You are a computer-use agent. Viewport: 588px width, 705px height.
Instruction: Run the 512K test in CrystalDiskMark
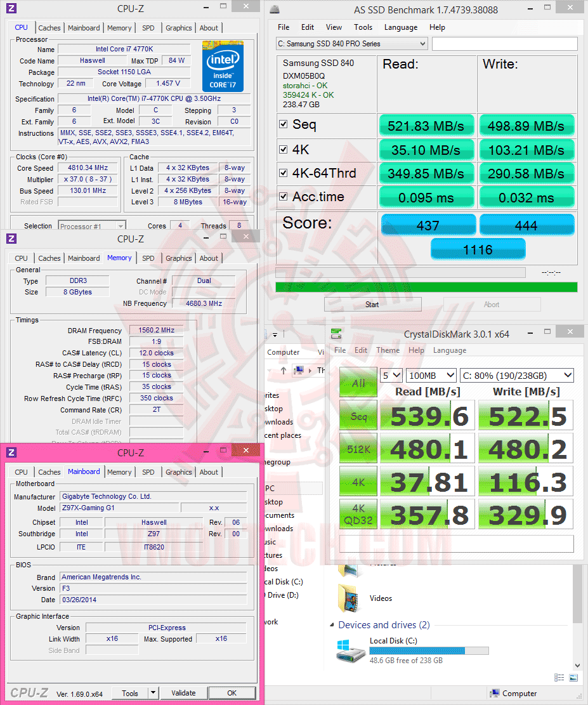tap(358, 448)
